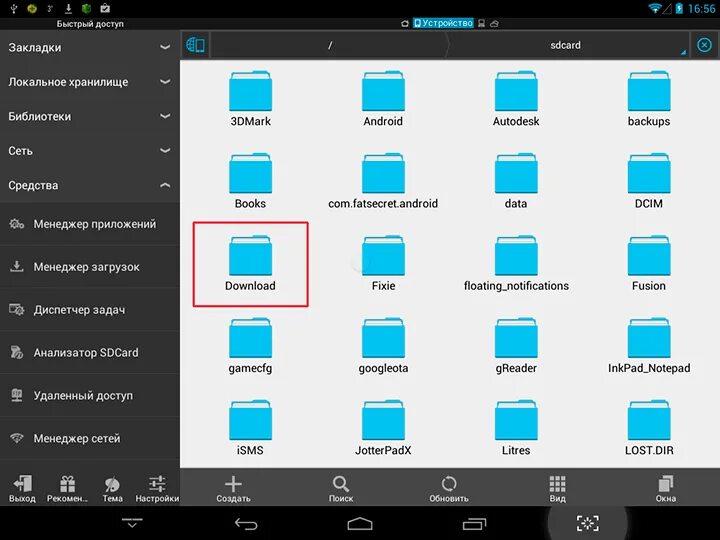The width and height of the screenshot is (720, 540).
Task: Open the Окна windows switcher
Action: click(665, 489)
